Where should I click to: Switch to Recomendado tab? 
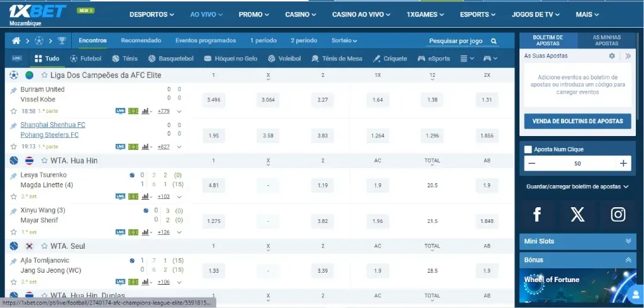click(141, 41)
